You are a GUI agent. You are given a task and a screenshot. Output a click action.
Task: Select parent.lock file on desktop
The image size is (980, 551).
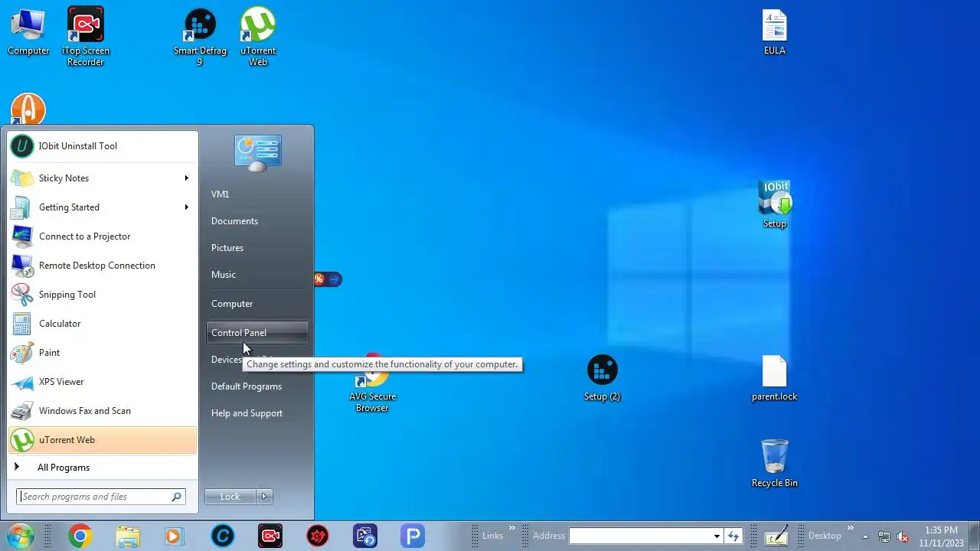[x=775, y=378]
